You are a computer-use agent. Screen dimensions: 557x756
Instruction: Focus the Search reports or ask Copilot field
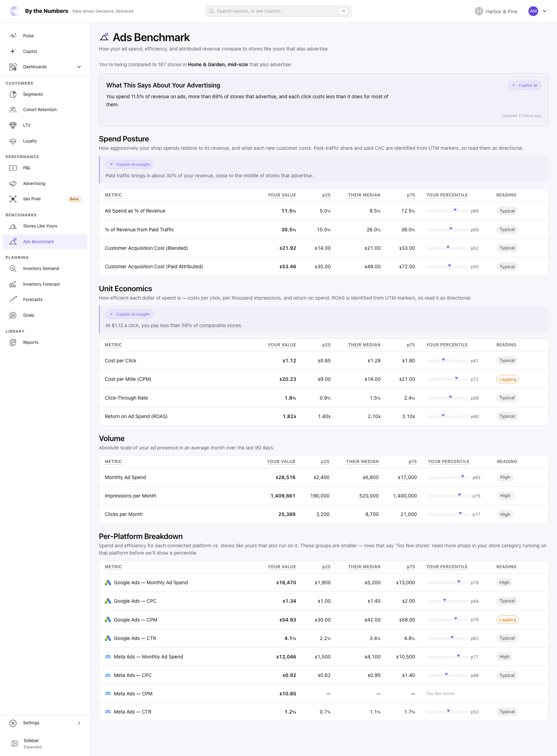(x=278, y=11)
